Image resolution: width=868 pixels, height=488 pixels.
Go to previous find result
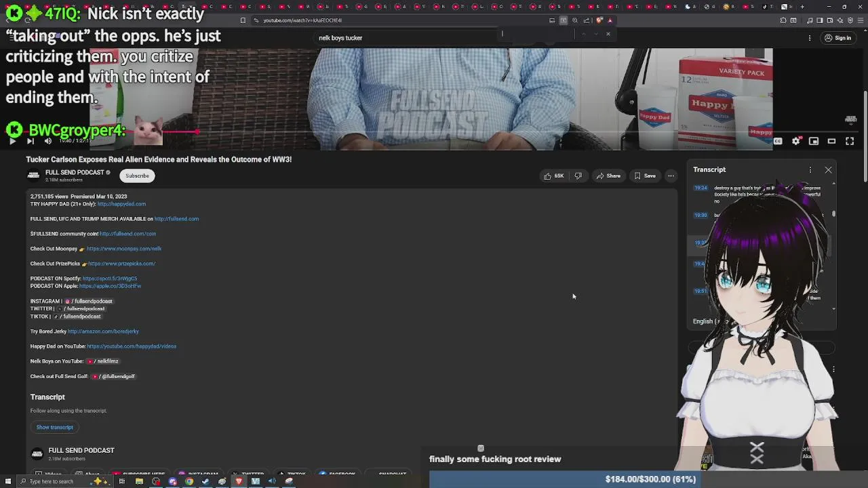pos(583,34)
